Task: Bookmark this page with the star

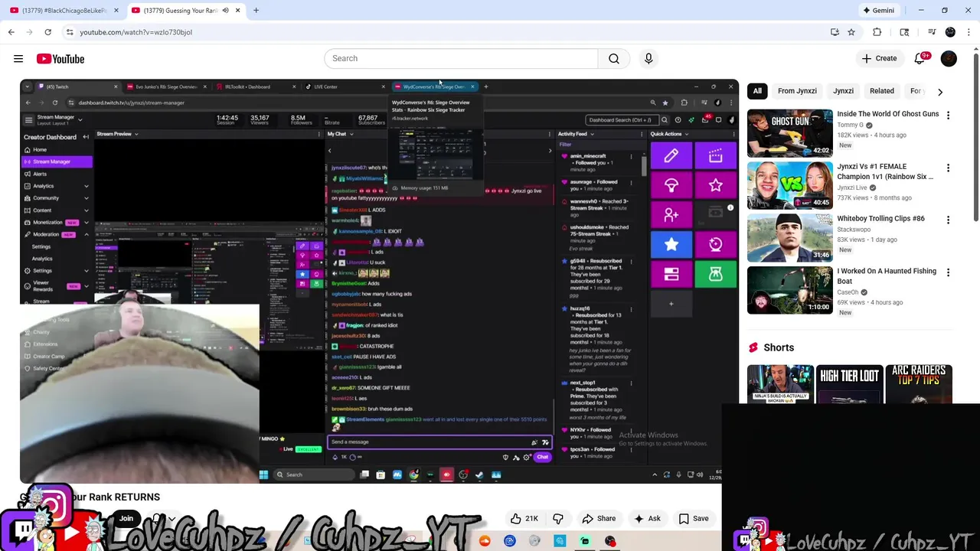Action: coord(851,32)
